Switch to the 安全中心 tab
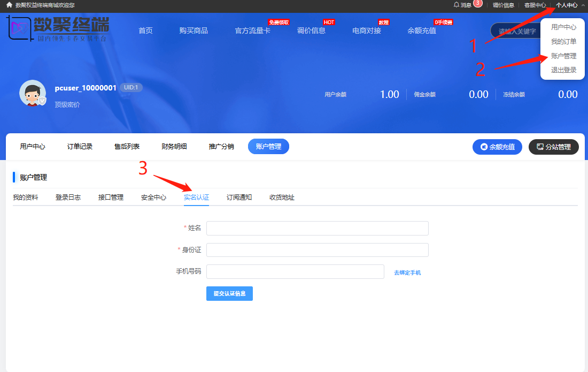This screenshot has height=372, width=588. [153, 198]
